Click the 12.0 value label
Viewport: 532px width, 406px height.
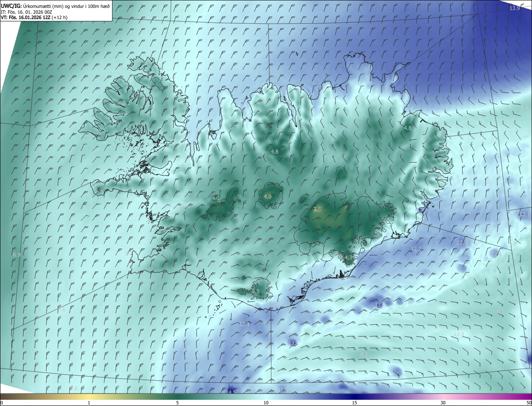(496, 254)
